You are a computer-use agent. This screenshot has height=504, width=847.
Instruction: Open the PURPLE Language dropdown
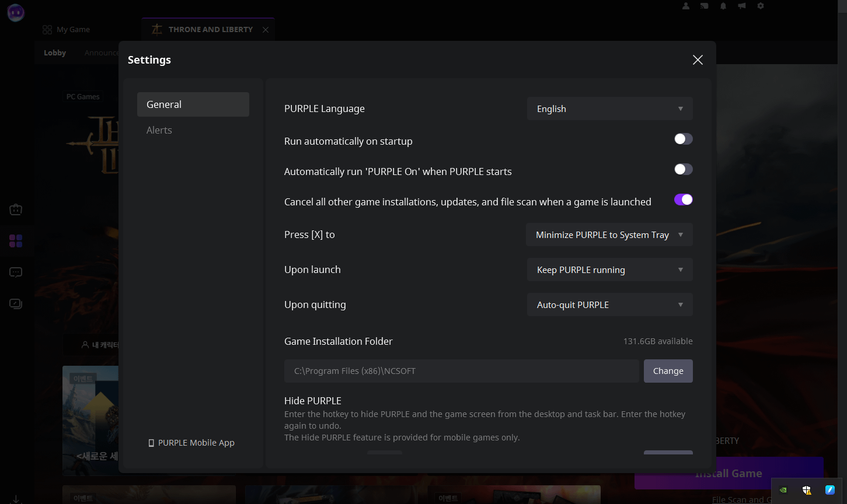click(x=610, y=108)
